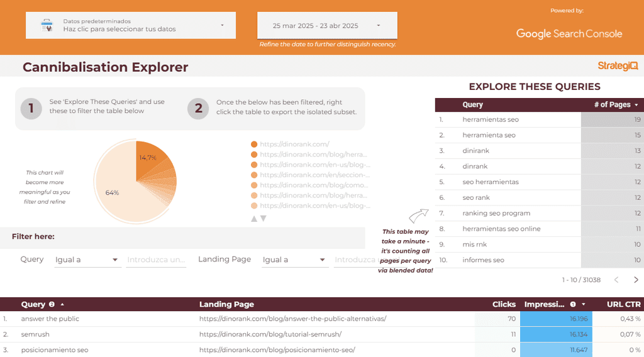Image resolution: width=644 pixels, height=357 pixels.
Task: Open the posicionamiento-seo landing page URL
Action: pos(277,350)
